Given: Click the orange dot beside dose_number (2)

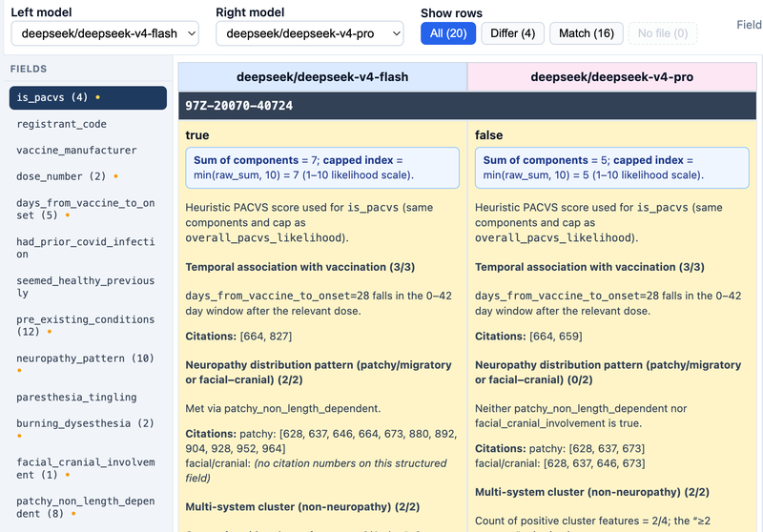Looking at the screenshot, I should (115, 176).
